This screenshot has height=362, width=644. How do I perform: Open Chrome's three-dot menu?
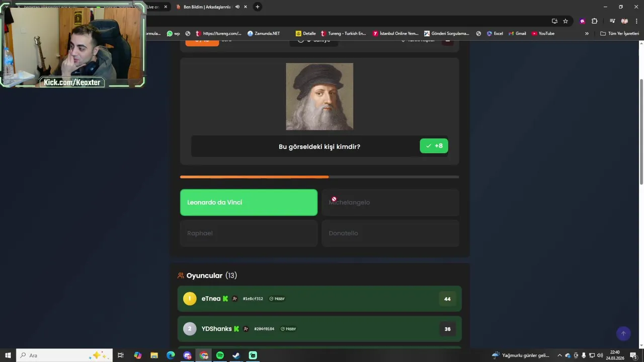coord(636,21)
